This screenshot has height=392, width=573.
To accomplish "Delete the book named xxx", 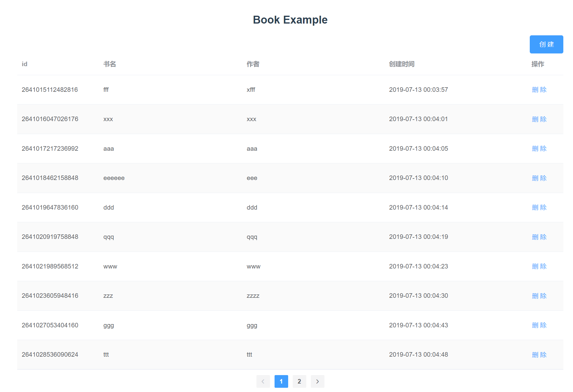I will 539,119.
